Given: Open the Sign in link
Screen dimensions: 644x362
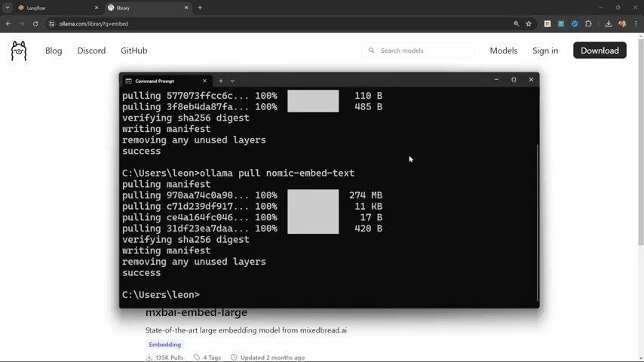Looking at the screenshot, I should pyautogui.click(x=545, y=51).
